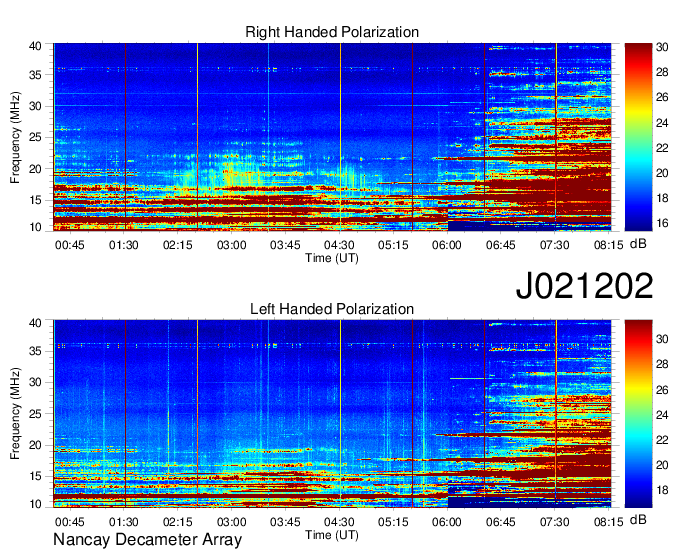Click the "Right Handed Polarization" plot title

(x=332, y=32)
